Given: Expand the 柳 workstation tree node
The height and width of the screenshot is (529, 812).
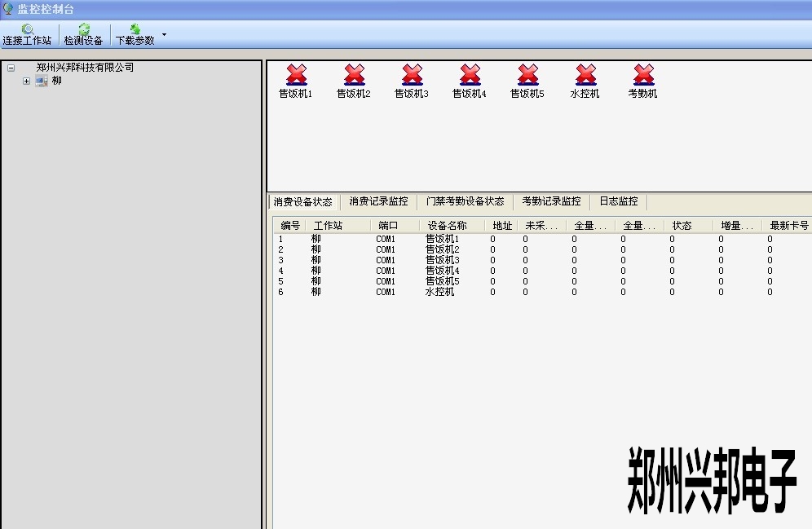Looking at the screenshot, I should click(x=26, y=82).
